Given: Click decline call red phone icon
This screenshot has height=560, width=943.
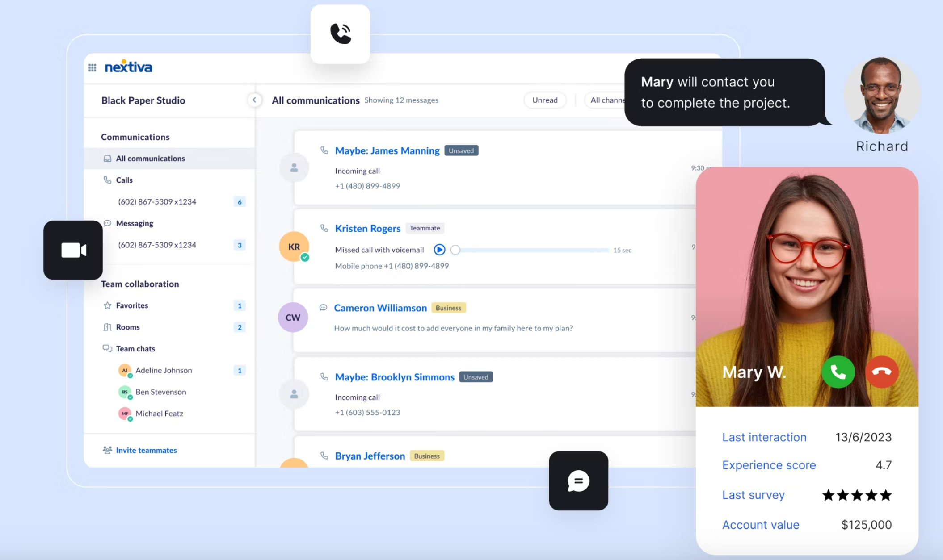Looking at the screenshot, I should coord(882,372).
